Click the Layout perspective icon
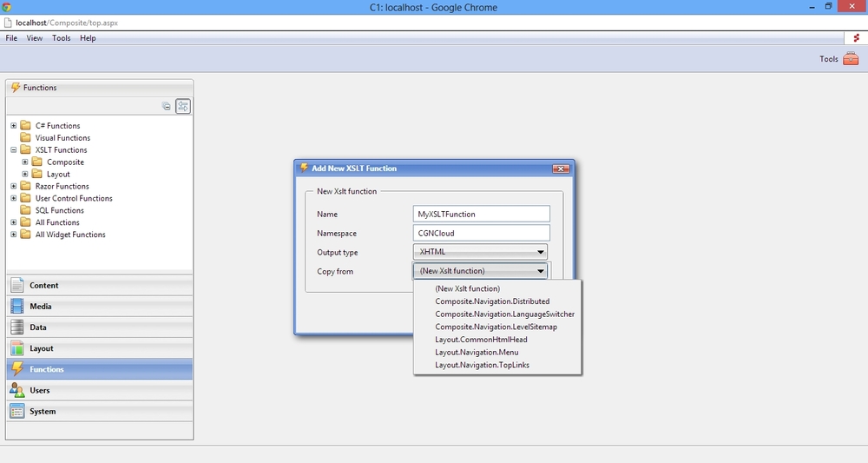Viewport: 868px width, 463px height. point(17,348)
